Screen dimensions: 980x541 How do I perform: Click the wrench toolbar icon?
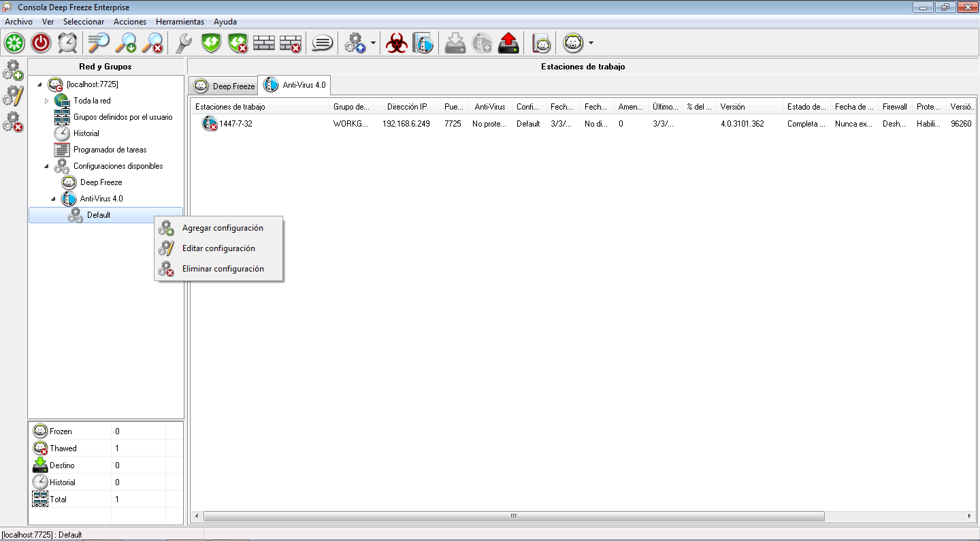184,44
